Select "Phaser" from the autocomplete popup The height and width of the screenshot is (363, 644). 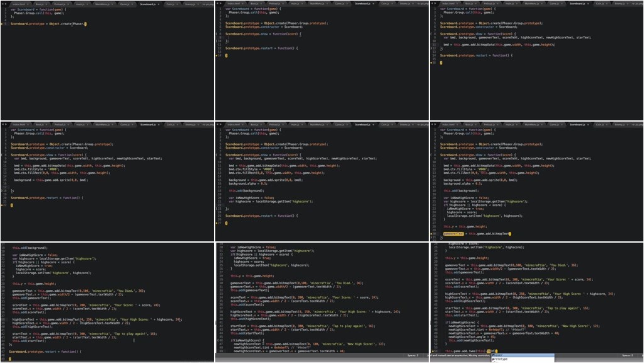click(x=499, y=355)
